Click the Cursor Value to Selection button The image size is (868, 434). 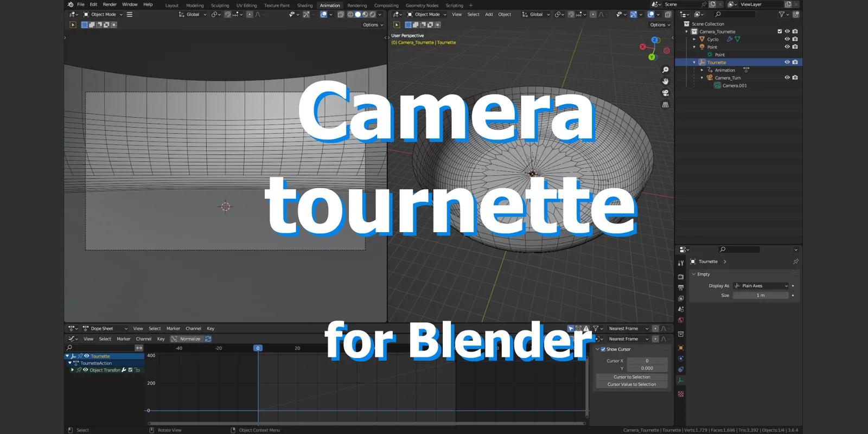pos(631,385)
